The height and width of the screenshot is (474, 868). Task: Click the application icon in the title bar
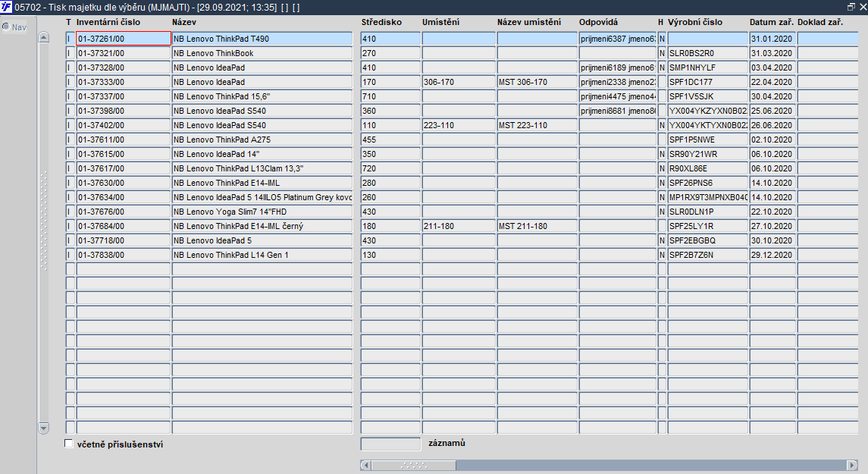6,7
